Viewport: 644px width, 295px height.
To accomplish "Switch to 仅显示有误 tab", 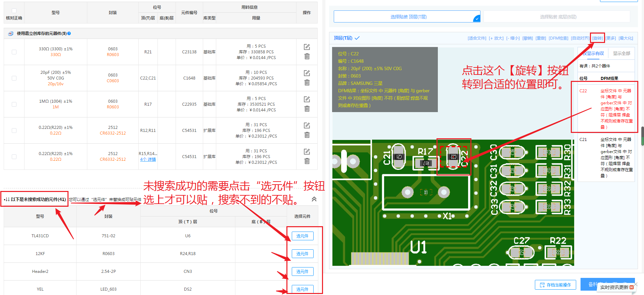I will coord(593,53).
